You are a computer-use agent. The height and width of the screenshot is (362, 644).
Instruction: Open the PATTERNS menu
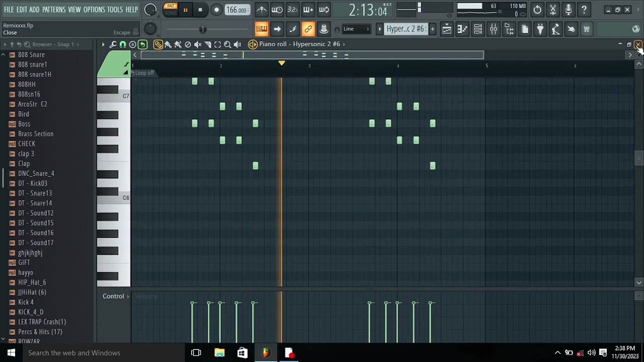(54, 10)
